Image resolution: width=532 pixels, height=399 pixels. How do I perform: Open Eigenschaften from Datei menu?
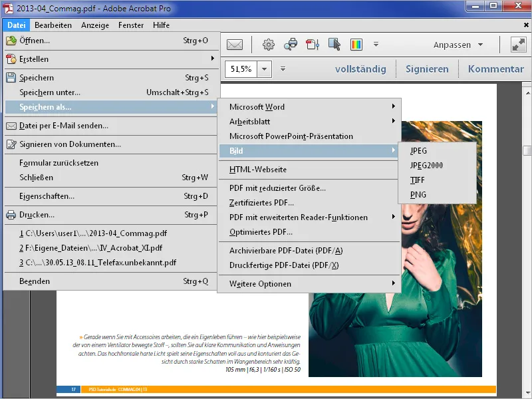click(x=110, y=196)
